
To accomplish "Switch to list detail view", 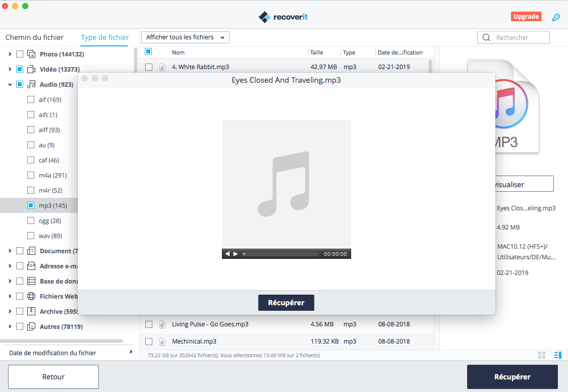I will [x=557, y=355].
